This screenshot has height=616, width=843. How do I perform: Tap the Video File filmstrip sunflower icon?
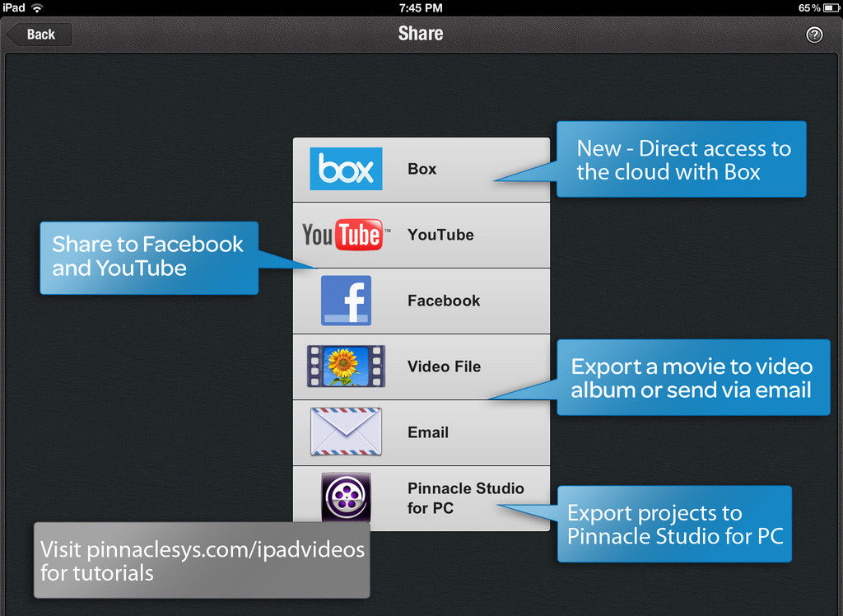point(346,366)
